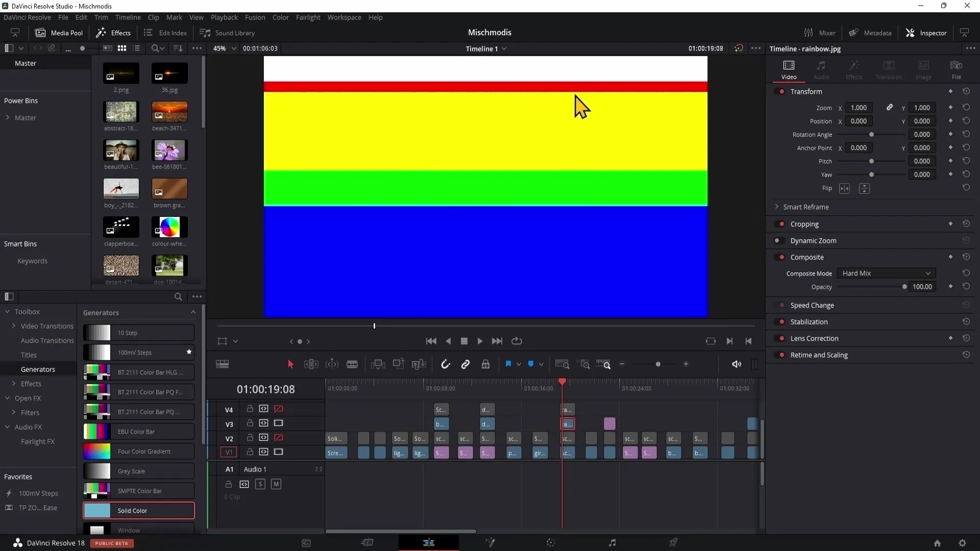Toggle timeline snapping magnet icon
The width and height of the screenshot is (980, 551).
point(445,364)
